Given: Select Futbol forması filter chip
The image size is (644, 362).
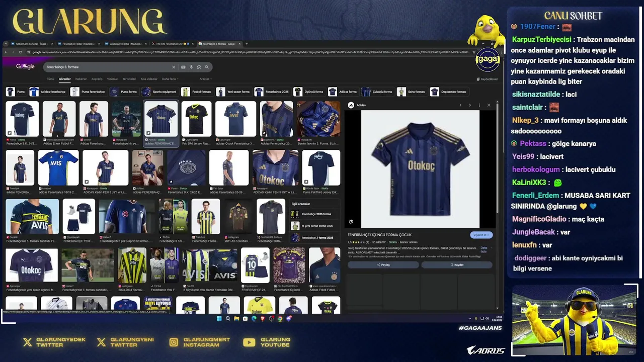Looking at the screenshot, I should [x=197, y=92].
